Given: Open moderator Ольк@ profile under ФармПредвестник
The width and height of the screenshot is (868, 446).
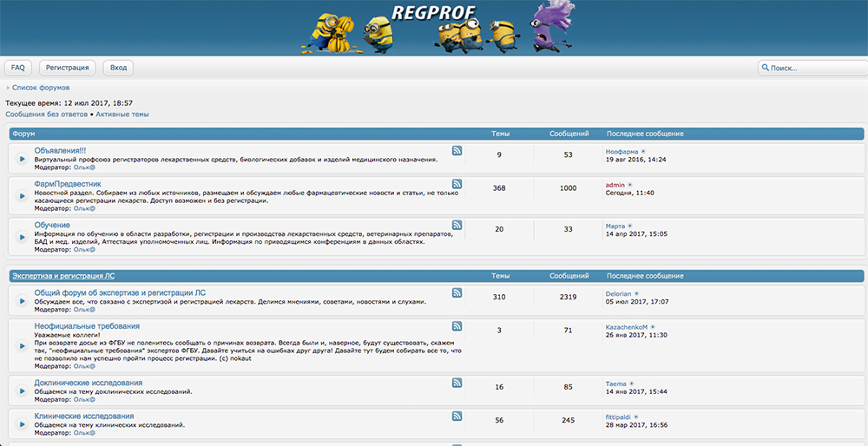Looking at the screenshot, I should [x=84, y=208].
